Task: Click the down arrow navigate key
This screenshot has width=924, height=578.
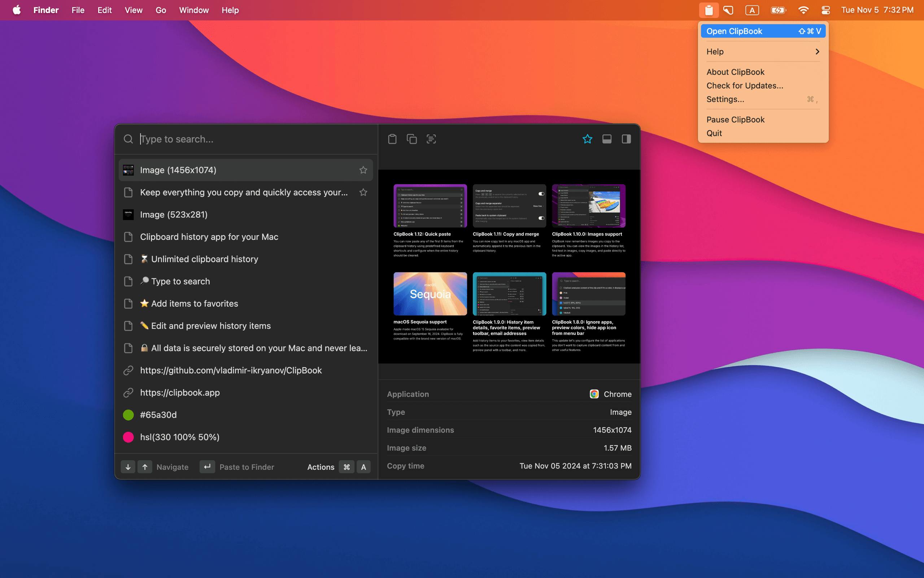Action: [128, 467]
